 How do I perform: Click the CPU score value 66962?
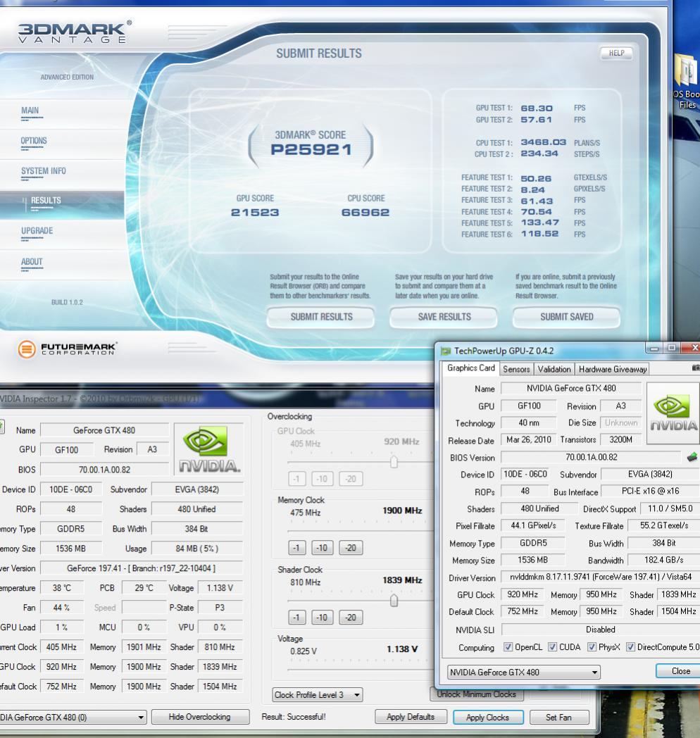click(365, 212)
